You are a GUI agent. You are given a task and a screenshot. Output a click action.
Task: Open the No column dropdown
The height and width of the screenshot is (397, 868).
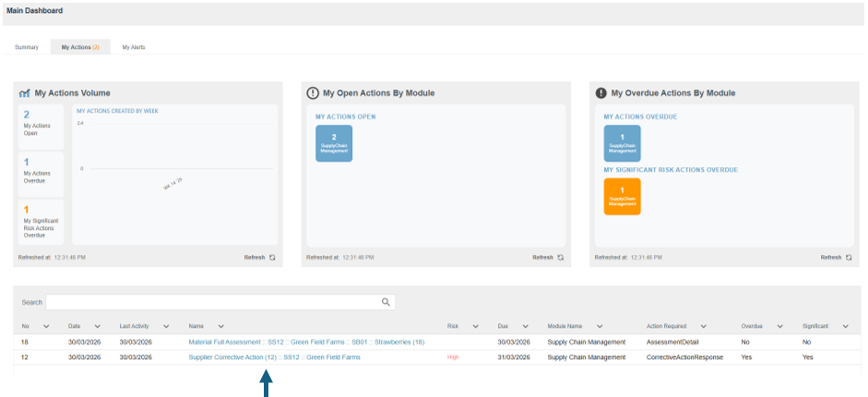pos(46,327)
